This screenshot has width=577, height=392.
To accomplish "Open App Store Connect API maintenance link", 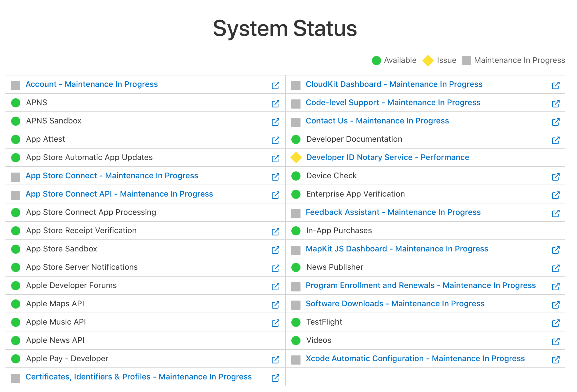I will pos(119,194).
